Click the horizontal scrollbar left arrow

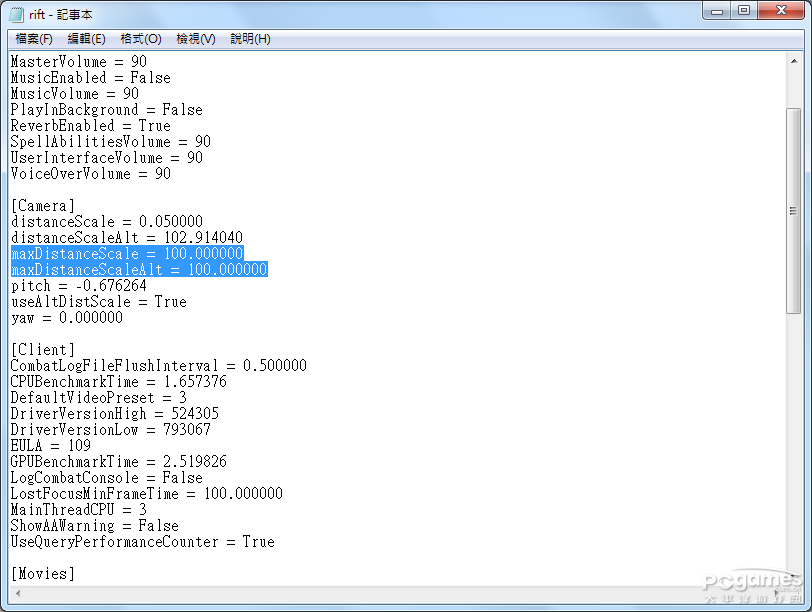pos(17,591)
